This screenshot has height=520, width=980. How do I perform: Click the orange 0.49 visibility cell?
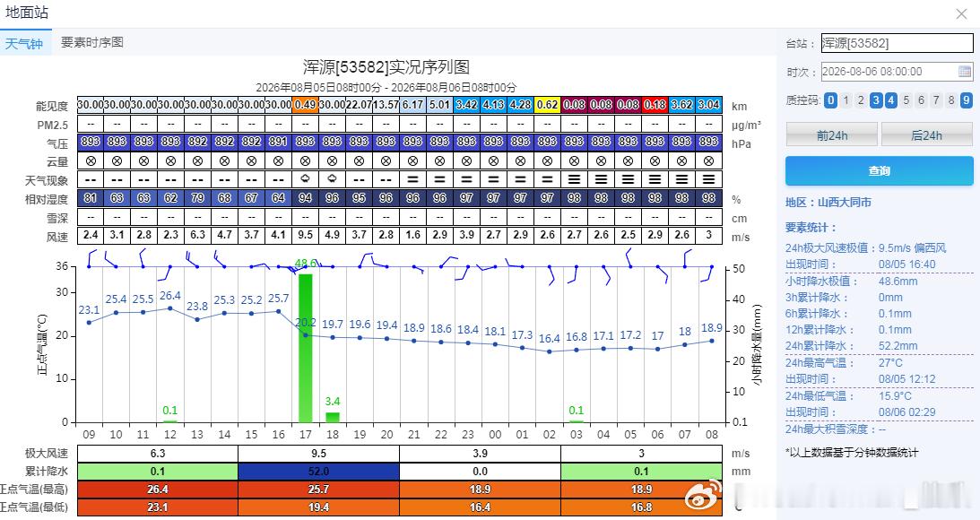[x=305, y=104]
